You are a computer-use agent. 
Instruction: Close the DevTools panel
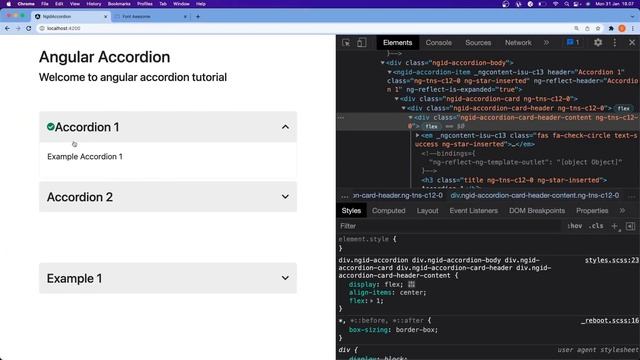pos(632,42)
